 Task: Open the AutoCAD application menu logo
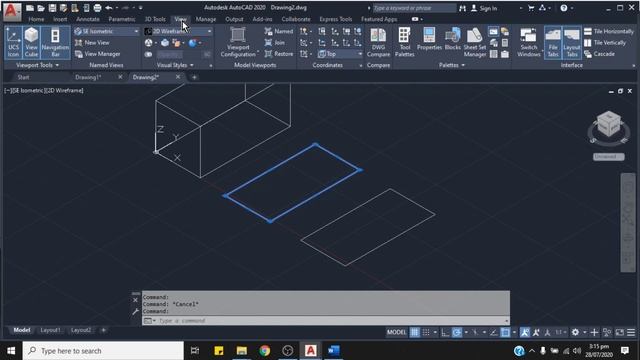11,11
